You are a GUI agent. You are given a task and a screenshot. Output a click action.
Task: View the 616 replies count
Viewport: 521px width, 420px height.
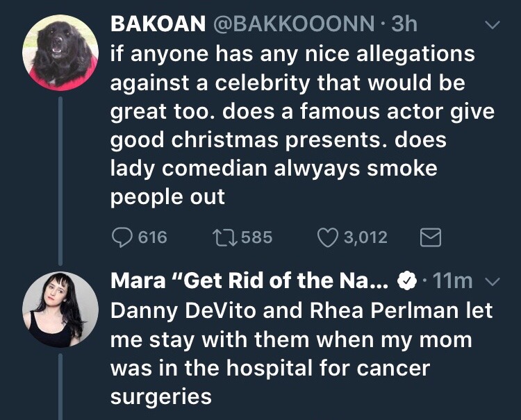[153, 237]
